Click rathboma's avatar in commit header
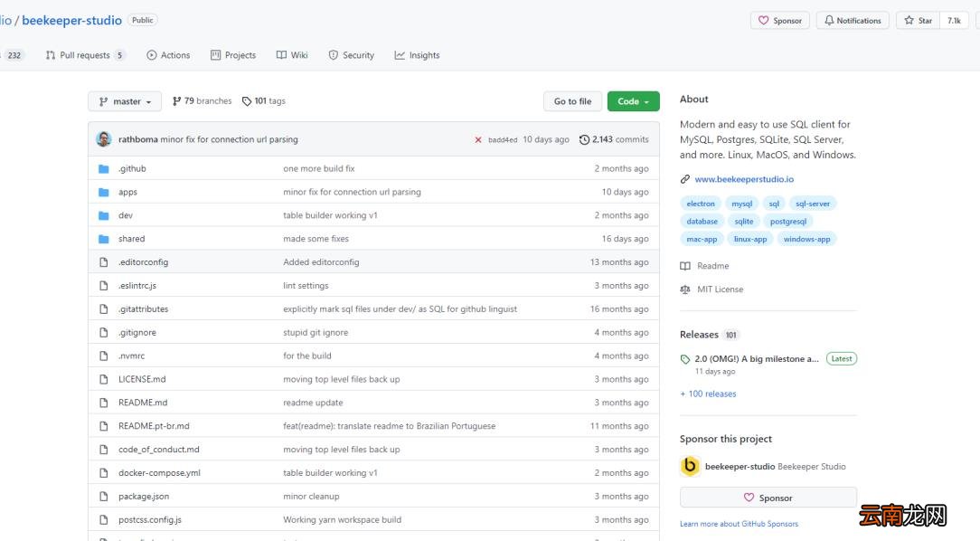Viewport: 980px width, 541px height. click(x=104, y=138)
